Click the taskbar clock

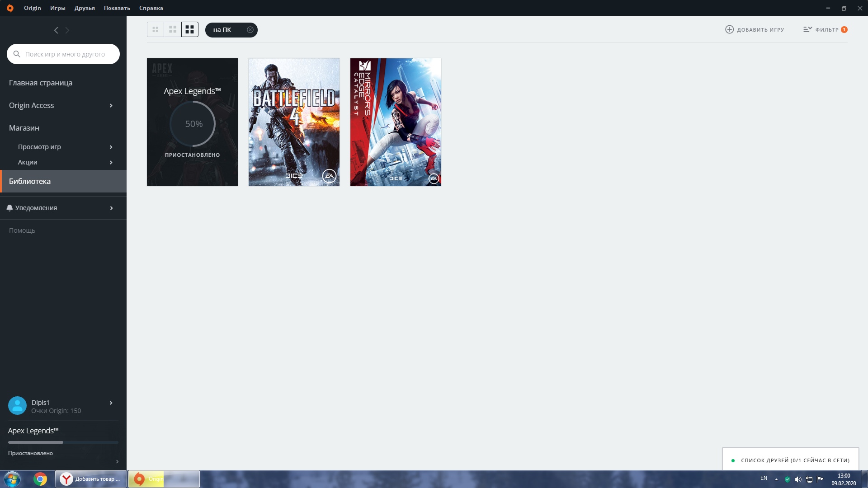pyautogui.click(x=844, y=479)
